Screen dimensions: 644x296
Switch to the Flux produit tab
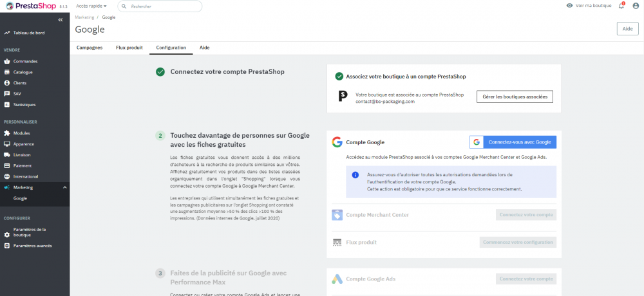coord(129,48)
